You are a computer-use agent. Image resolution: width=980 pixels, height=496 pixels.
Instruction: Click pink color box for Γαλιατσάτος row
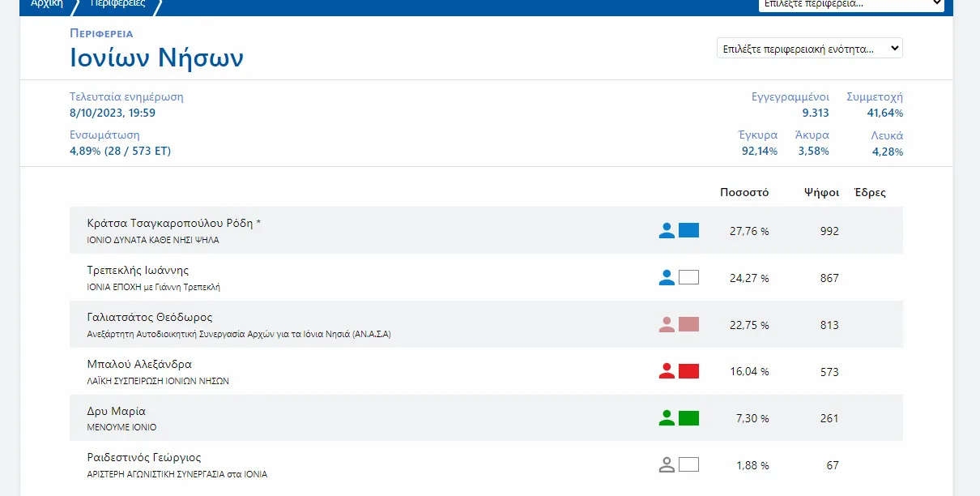click(688, 324)
